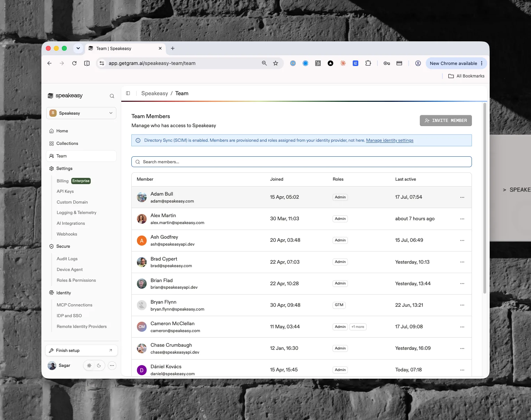
Task: Open Remote Identity Providers page
Action: [82, 327]
